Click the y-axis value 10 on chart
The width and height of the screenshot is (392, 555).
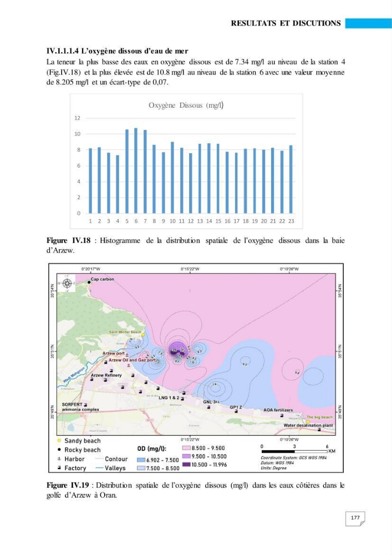pyautogui.click(x=78, y=134)
